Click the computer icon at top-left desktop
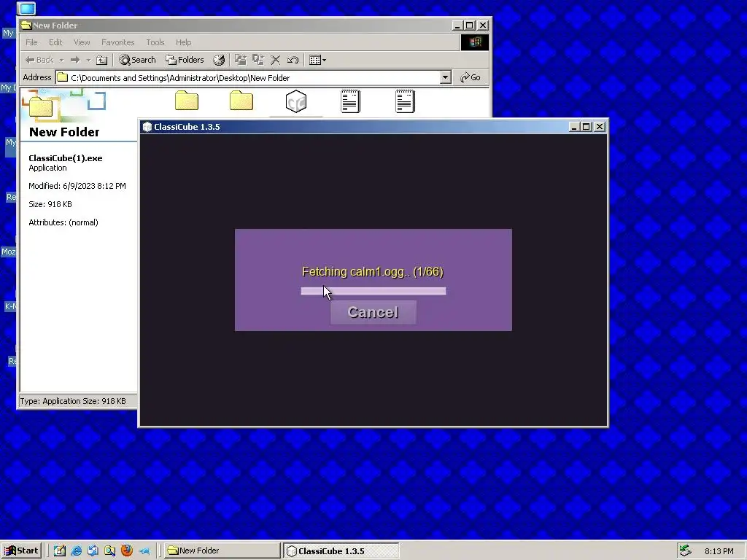 coord(27,9)
